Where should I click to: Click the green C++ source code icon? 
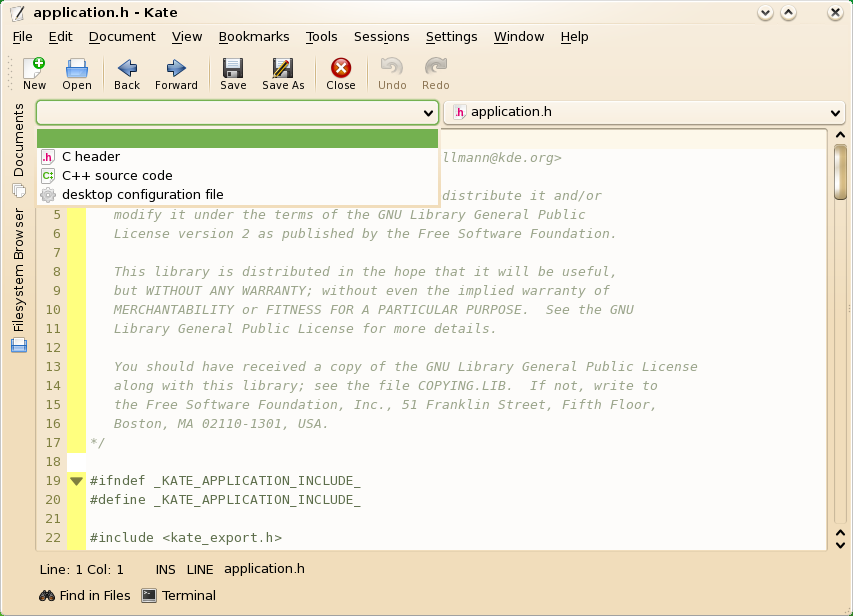coord(48,176)
